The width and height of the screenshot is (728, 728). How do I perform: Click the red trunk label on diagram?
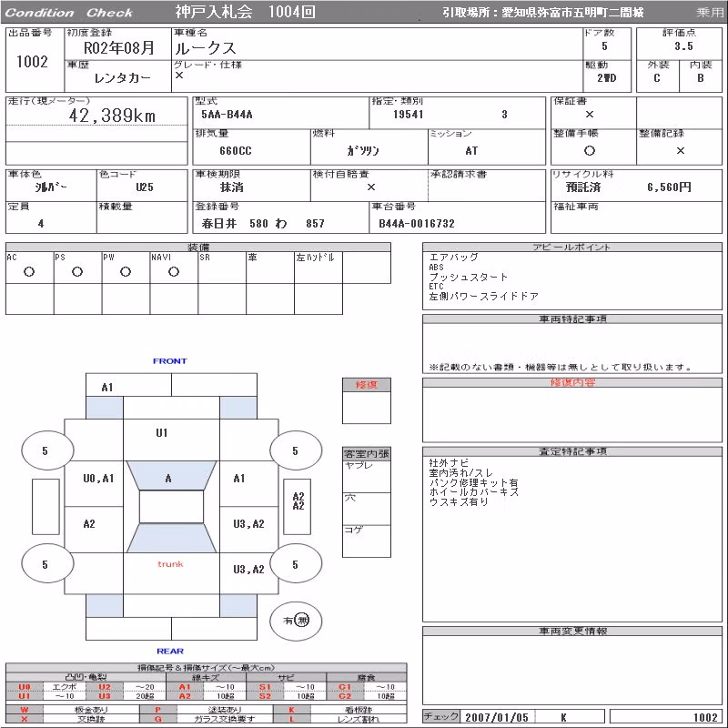pyautogui.click(x=170, y=564)
